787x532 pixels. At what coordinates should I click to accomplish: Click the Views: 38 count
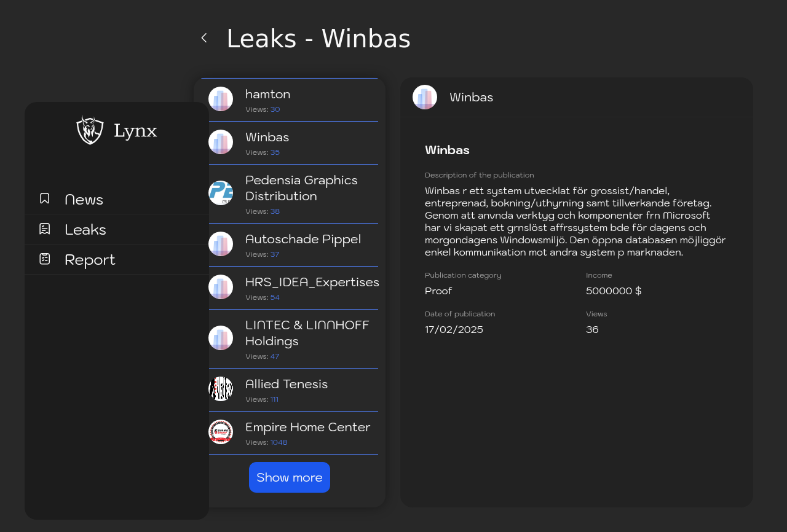coord(263,211)
